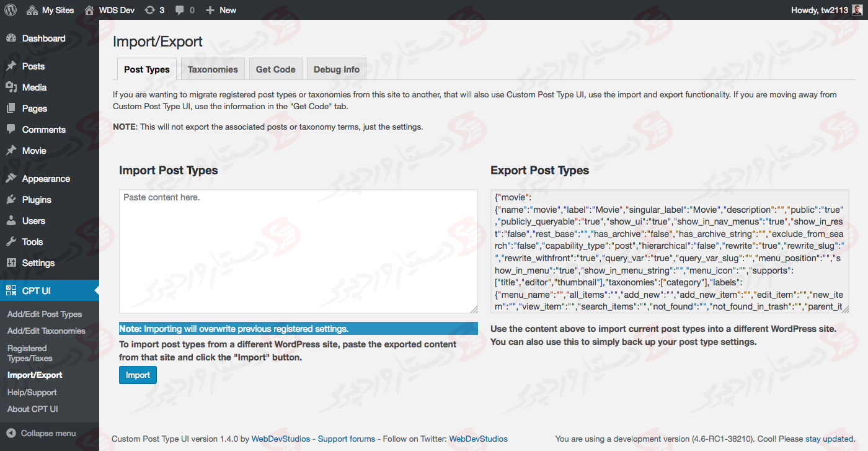The width and height of the screenshot is (868, 451).
Task: Open the My Sites network icon
Action: click(32, 10)
